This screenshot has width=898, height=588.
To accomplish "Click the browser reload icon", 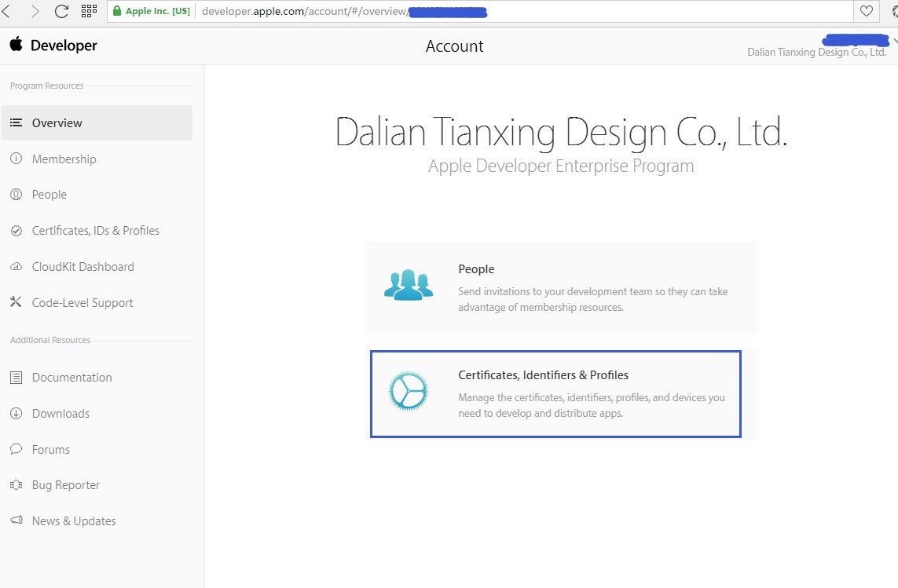I will pos(62,11).
